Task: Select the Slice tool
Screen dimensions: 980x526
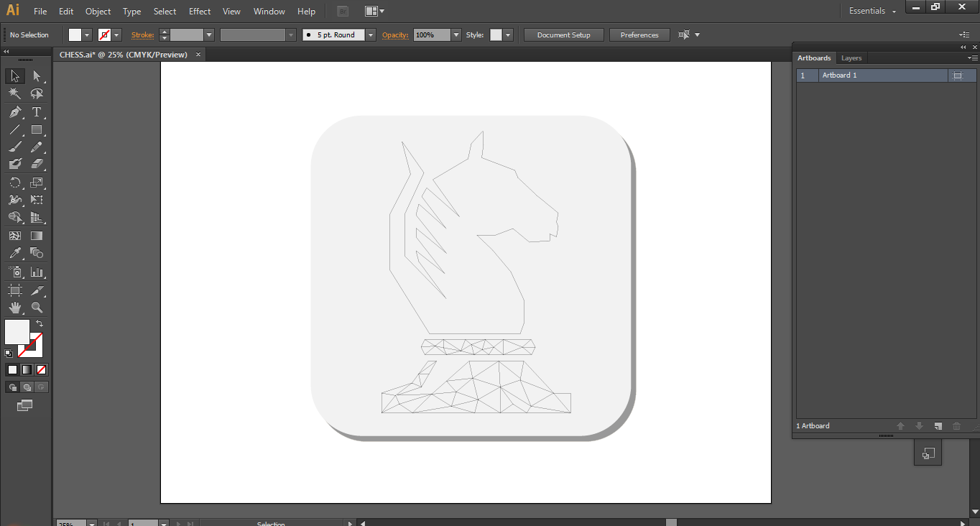Action: tap(37, 290)
